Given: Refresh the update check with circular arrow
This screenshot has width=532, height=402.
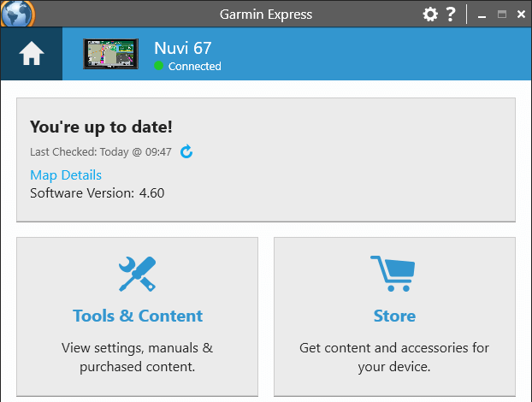Looking at the screenshot, I should tap(186, 151).
